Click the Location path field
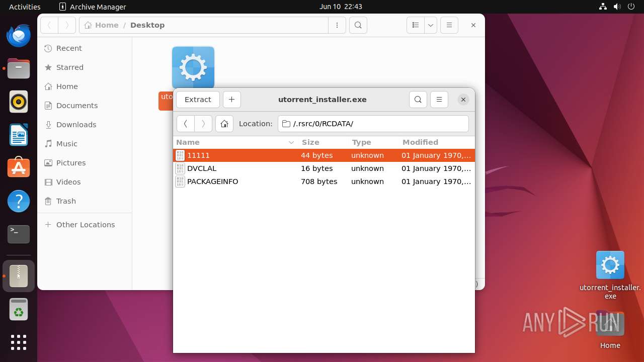This screenshot has height=362, width=644. (373, 124)
